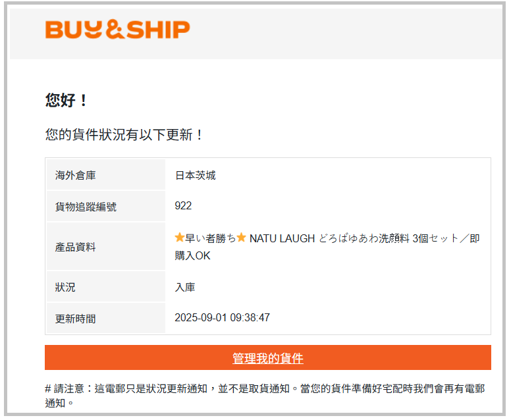
Task: Click the second star before NATU LAUGH
Action: pyautogui.click(x=241, y=238)
